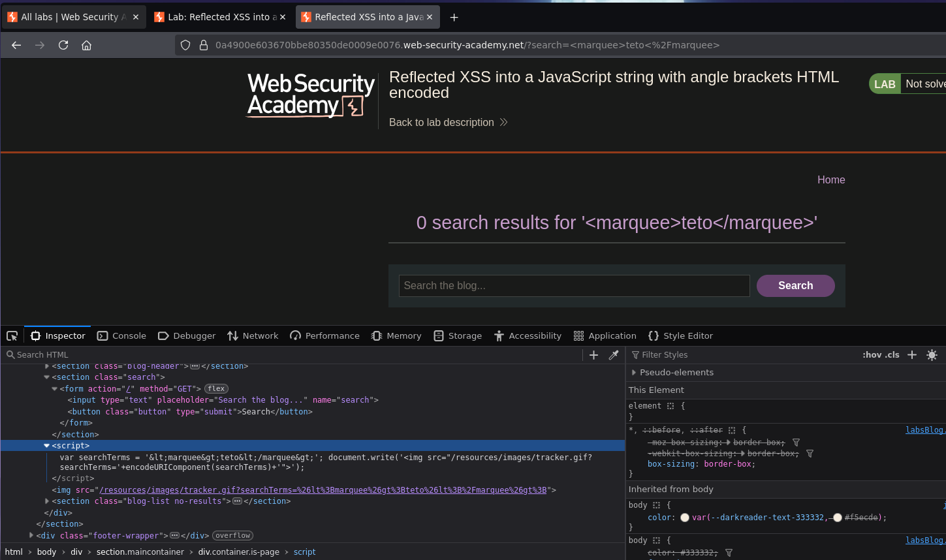Click the filter icon beside overridden color #333332
The width and height of the screenshot is (946, 560).
(x=729, y=553)
